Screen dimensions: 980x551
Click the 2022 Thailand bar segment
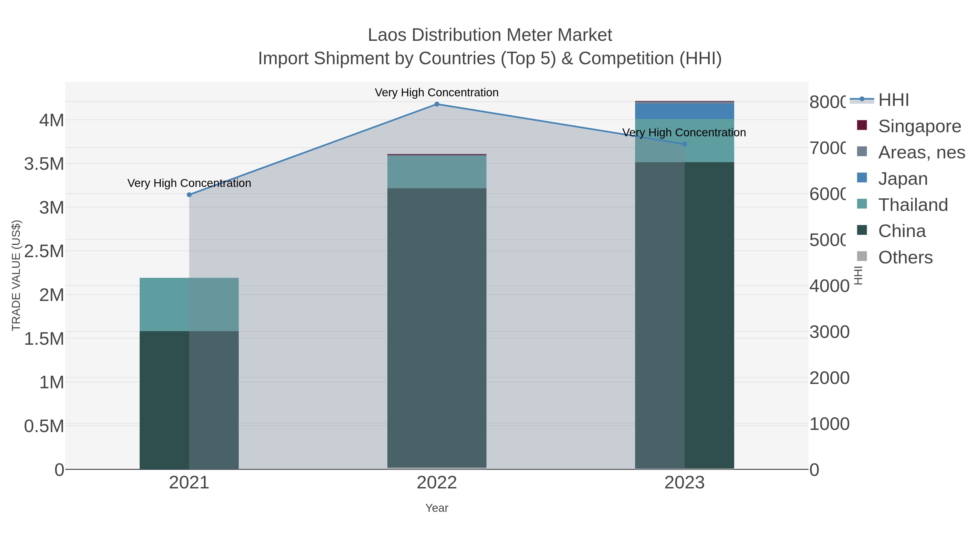point(437,172)
